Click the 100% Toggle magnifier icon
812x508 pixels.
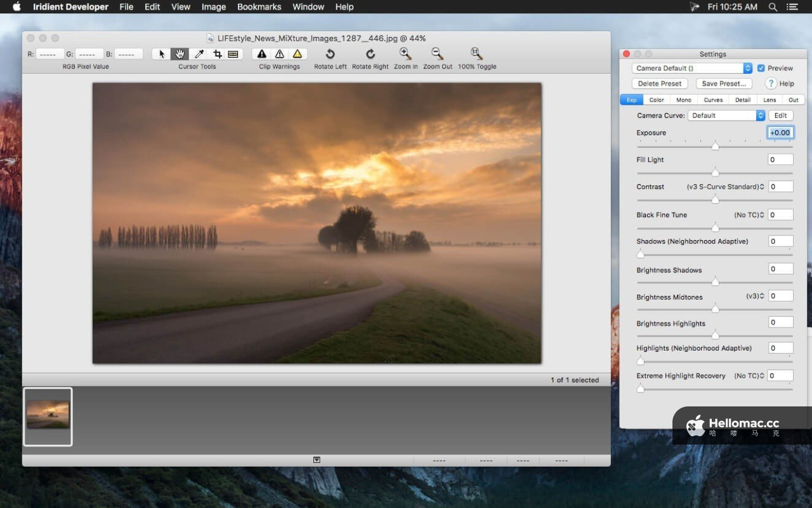(476, 53)
